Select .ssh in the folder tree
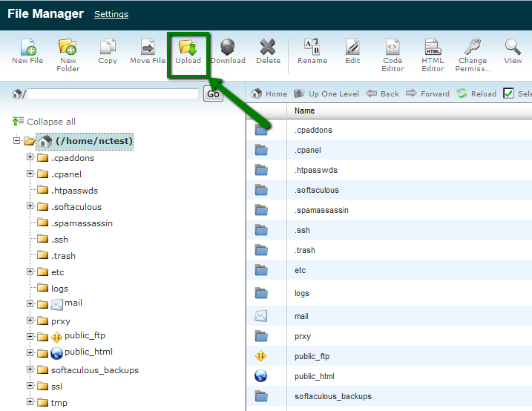 pos(59,240)
